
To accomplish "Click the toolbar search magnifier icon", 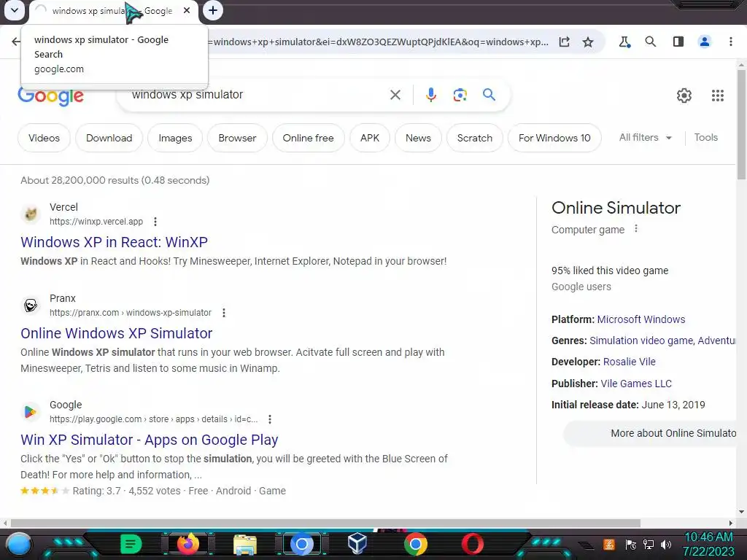I will 650,42.
